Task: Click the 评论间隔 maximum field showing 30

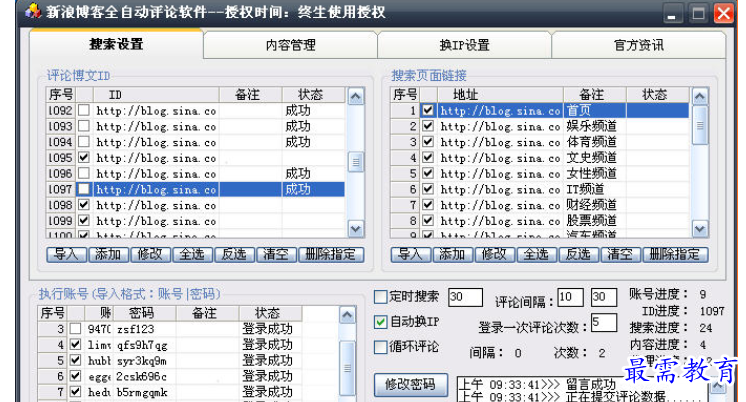Action: click(x=603, y=297)
